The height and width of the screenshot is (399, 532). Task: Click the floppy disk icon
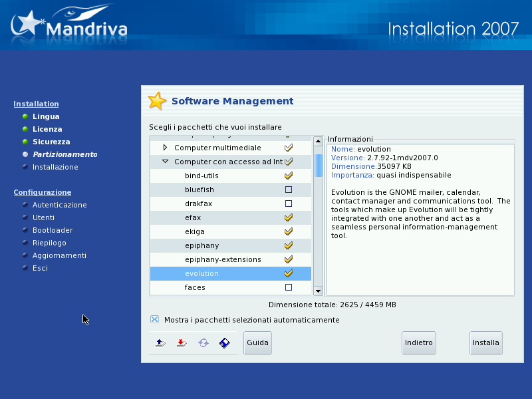pos(225,343)
